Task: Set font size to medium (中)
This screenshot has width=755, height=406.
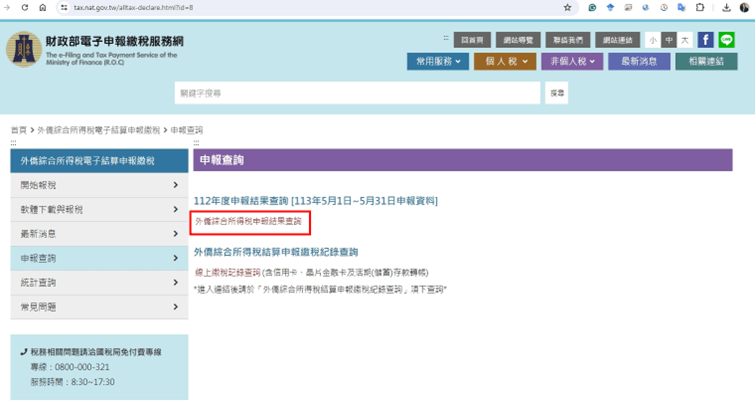Action: 668,40
